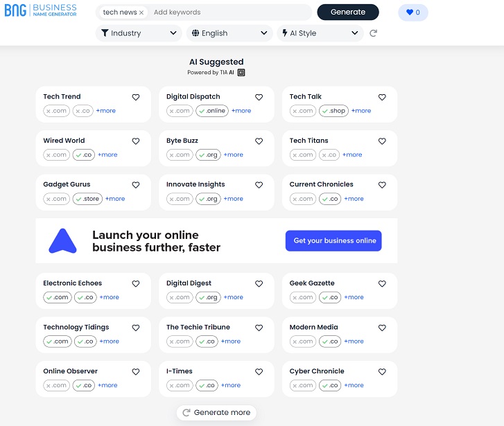
Task: Expand +more domains for Tech Trend
Action: (106, 111)
